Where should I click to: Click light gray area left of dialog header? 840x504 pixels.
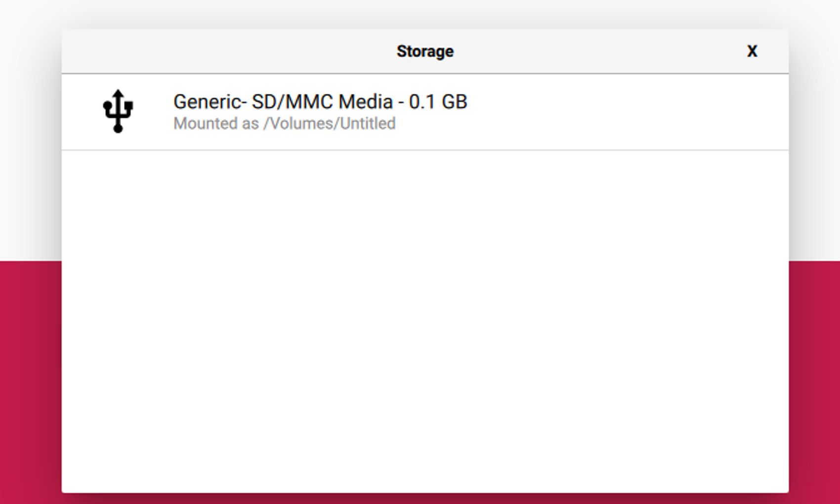click(30, 51)
